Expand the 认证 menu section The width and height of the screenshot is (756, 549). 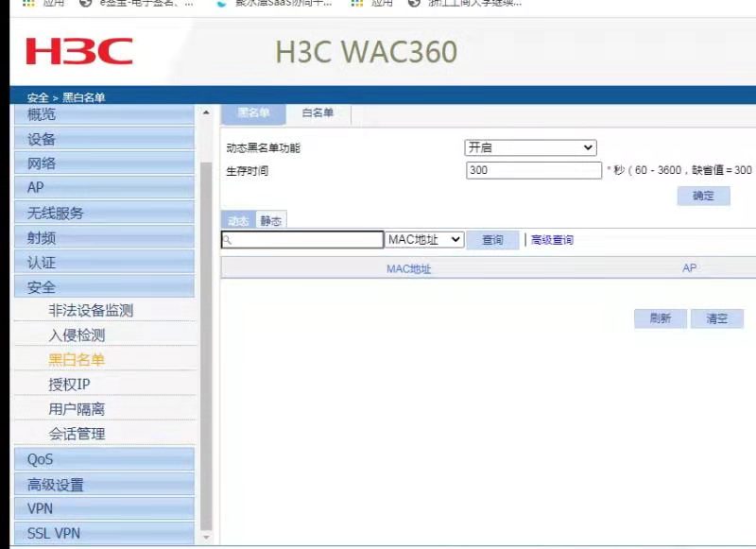tap(104, 262)
